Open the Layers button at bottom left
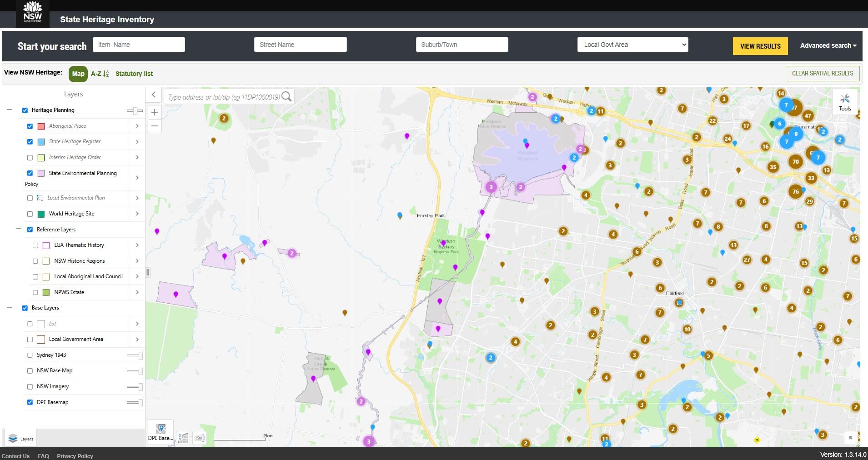The height and width of the screenshot is (460, 868). [x=21, y=438]
